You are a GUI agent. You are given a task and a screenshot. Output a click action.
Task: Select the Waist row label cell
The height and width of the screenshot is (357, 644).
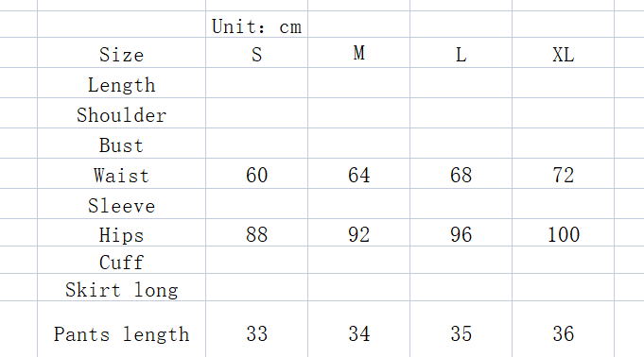(122, 174)
